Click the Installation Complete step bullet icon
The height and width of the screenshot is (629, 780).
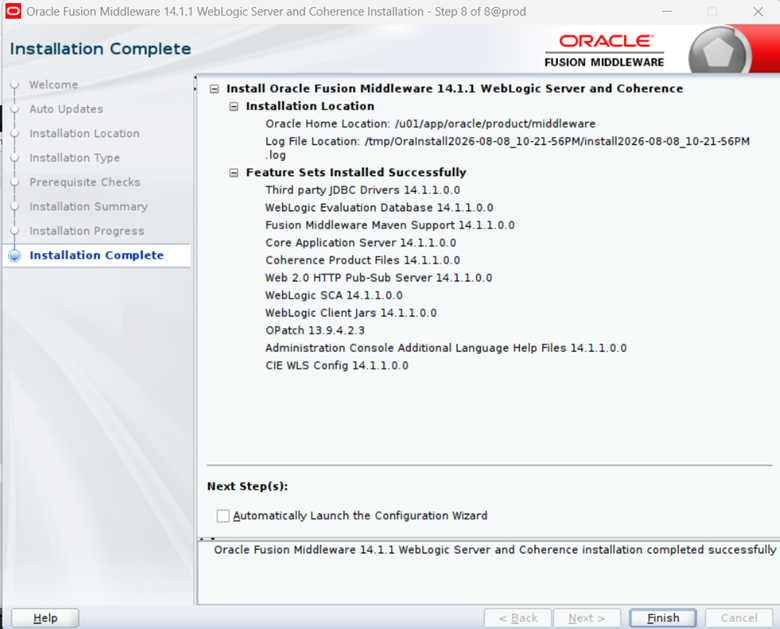click(15, 255)
